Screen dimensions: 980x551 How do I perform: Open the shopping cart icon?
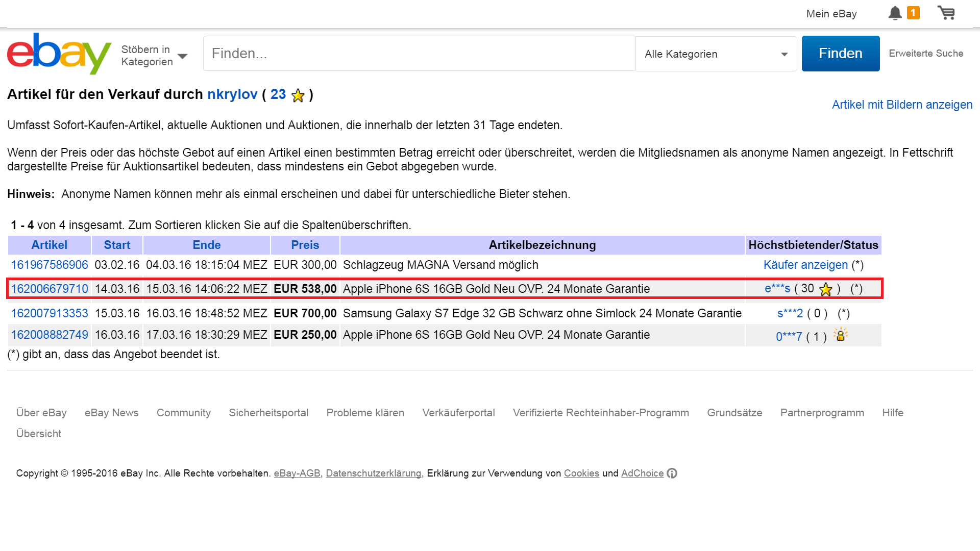pos(946,13)
